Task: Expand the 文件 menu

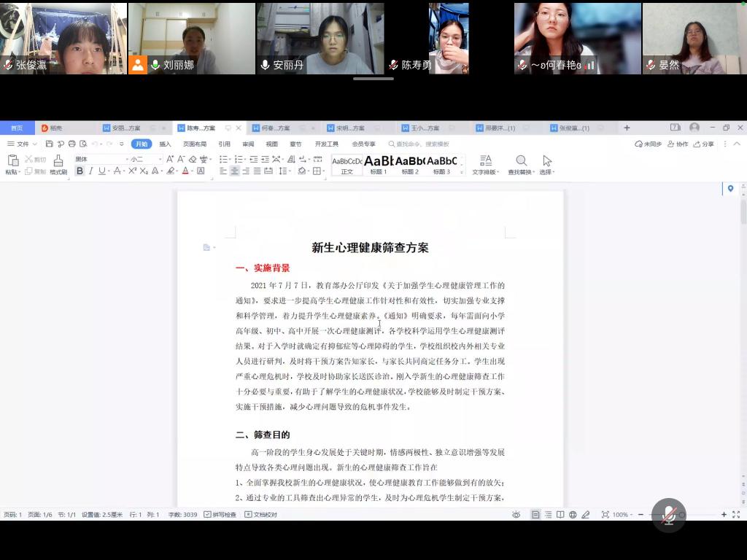Action: pyautogui.click(x=23, y=144)
